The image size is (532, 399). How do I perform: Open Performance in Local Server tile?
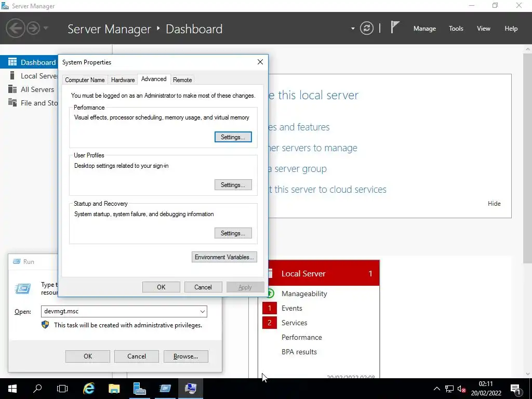click(302, 337)
